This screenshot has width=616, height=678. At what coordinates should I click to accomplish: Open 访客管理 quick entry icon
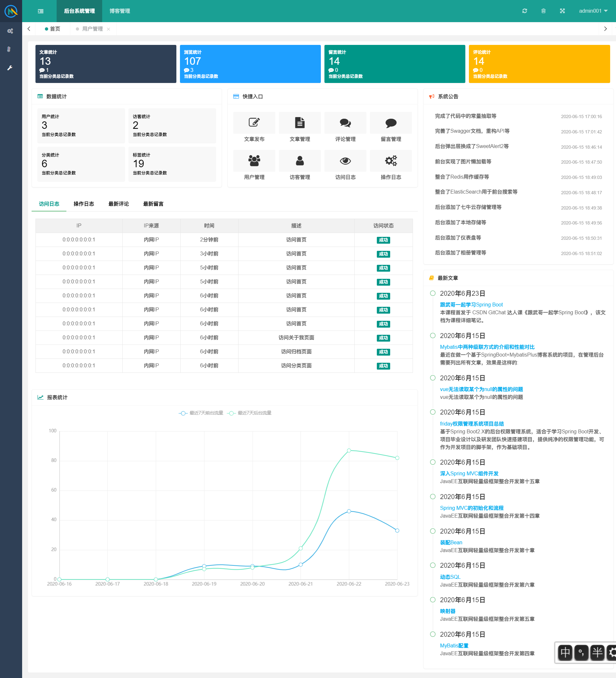click(300, 160)
